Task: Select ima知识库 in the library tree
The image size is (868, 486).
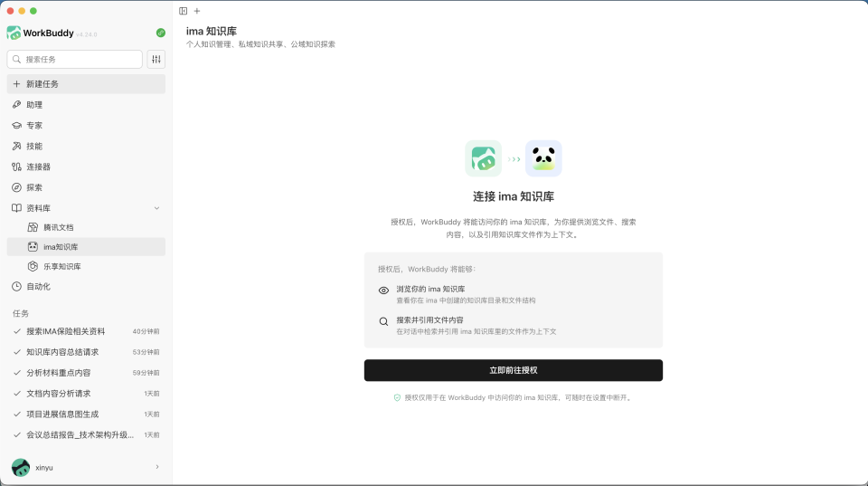Action: (x=86, y=246)
